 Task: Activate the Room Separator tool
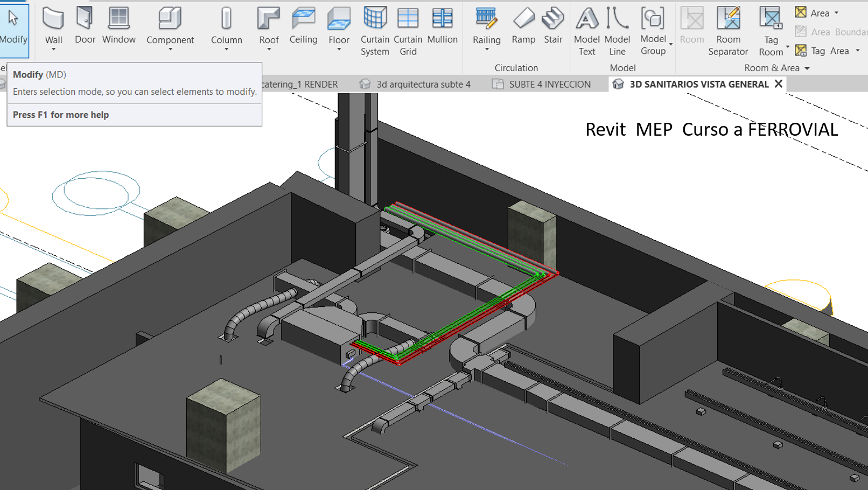(x=728, y=30)
